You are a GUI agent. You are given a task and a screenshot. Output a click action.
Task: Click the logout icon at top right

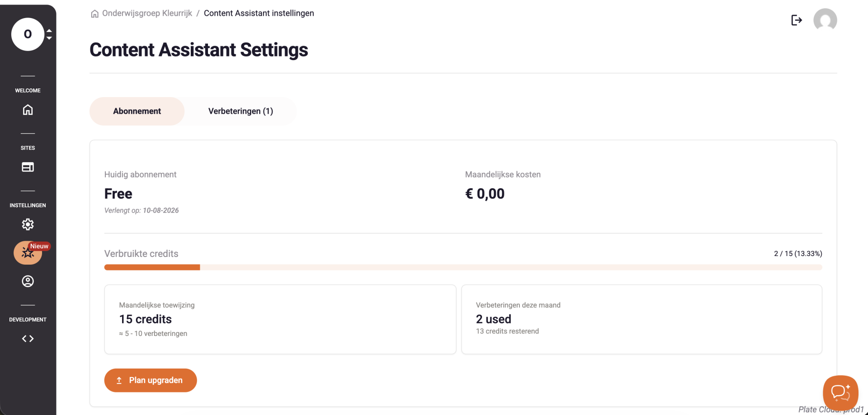click(x=797, y=20)
